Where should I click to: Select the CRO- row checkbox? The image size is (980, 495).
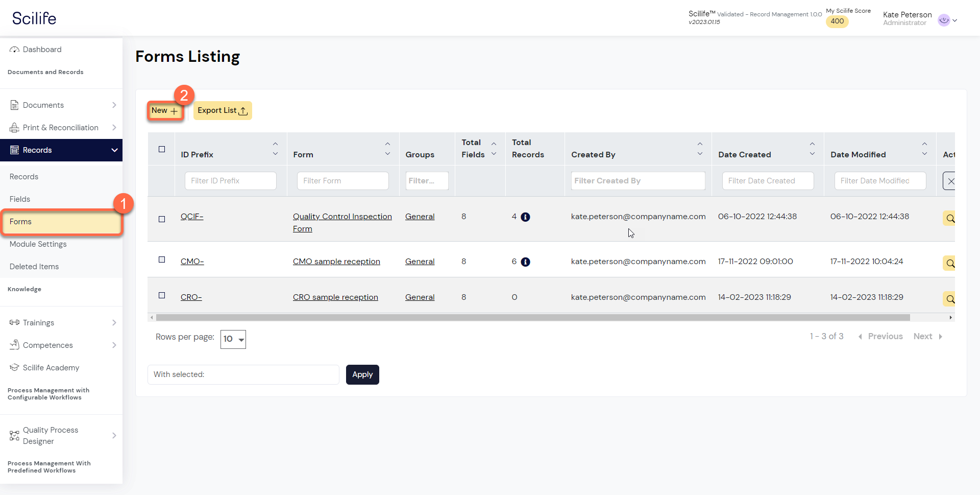(x=162, y=295)
